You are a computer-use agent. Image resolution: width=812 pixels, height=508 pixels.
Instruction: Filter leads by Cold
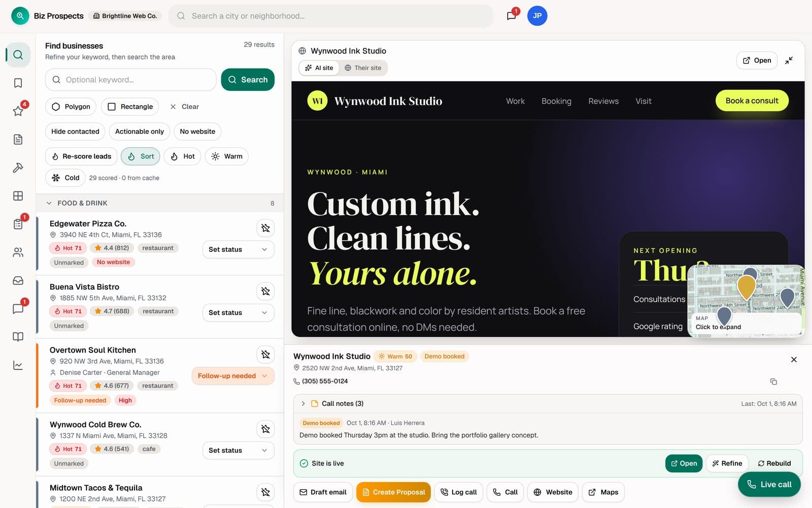point(65,178)
